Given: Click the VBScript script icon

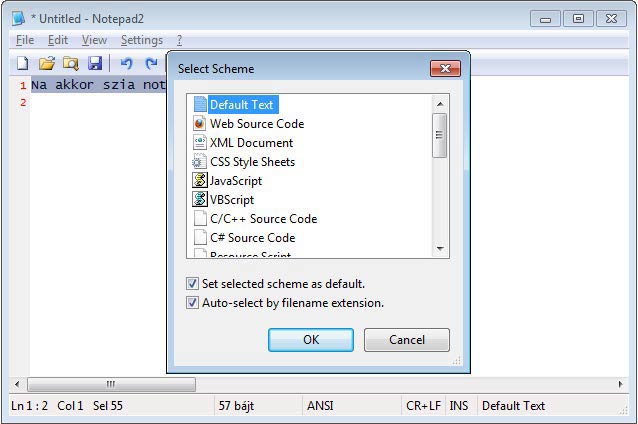Looking at the screenshot, I should pos(200,199).
